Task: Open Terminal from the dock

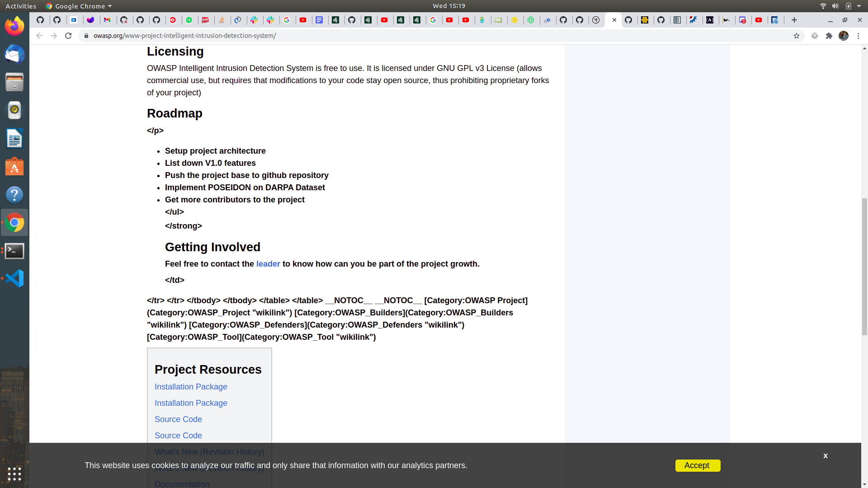Action: coord(14,251)
